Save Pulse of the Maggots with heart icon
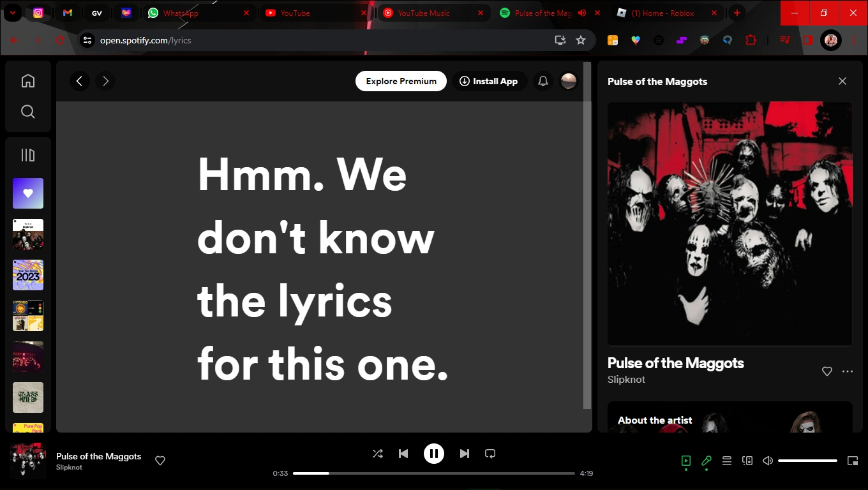Image resolution: width=868 pixels, height=490 pixels. tap(827, 371)
